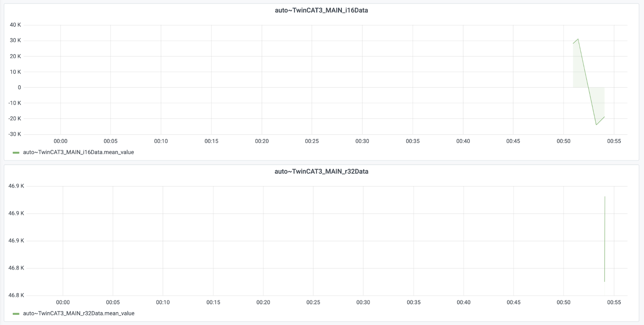The image size is (644, 325).
Task: Click the r32Data vertical green line
Action: point(605,239)
